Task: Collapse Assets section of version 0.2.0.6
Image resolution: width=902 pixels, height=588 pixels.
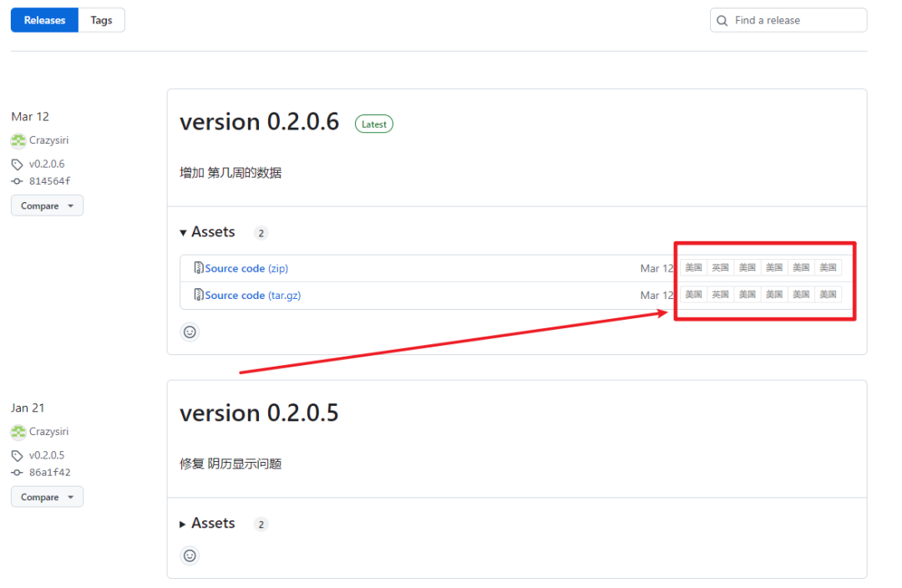Action: point(183,233)
